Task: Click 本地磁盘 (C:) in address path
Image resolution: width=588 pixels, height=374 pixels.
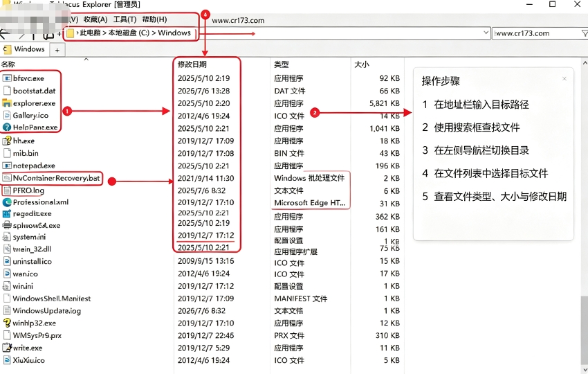Action: (129, 33)
